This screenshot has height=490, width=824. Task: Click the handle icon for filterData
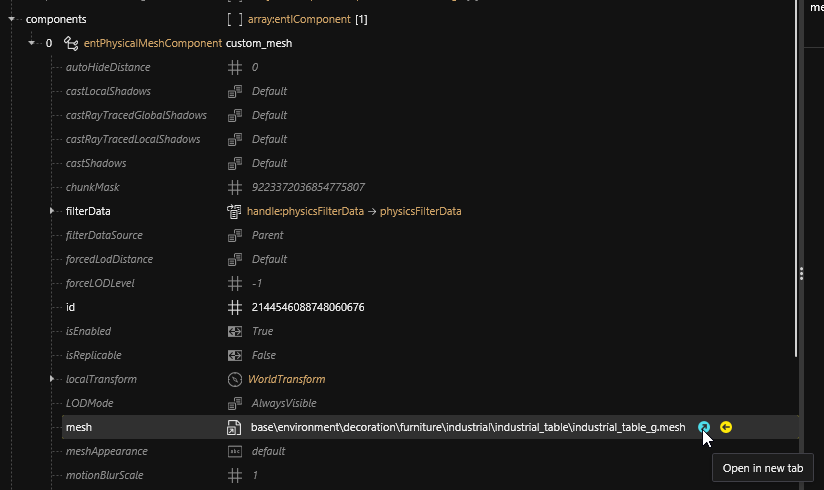pos(235,211)
